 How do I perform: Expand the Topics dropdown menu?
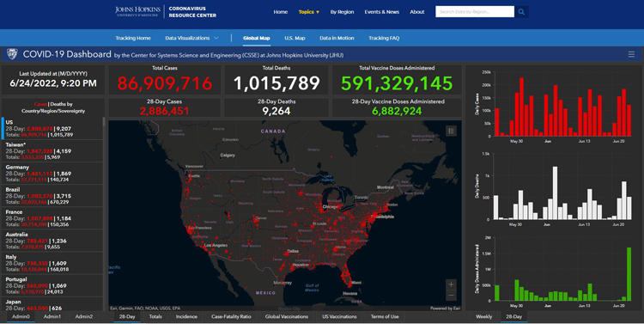click(x=309, y=12)
